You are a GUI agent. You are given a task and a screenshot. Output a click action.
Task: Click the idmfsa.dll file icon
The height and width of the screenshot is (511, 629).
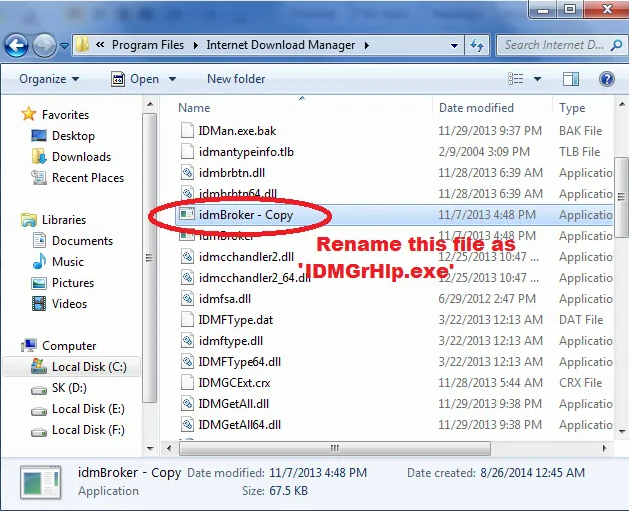click(187, 299)
